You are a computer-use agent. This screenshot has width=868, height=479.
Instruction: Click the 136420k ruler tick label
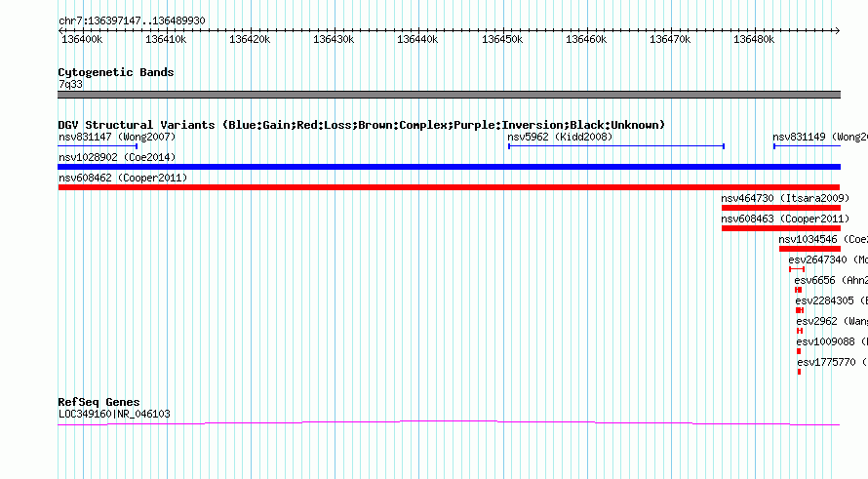pyautogui.click(x=250, y=39)
